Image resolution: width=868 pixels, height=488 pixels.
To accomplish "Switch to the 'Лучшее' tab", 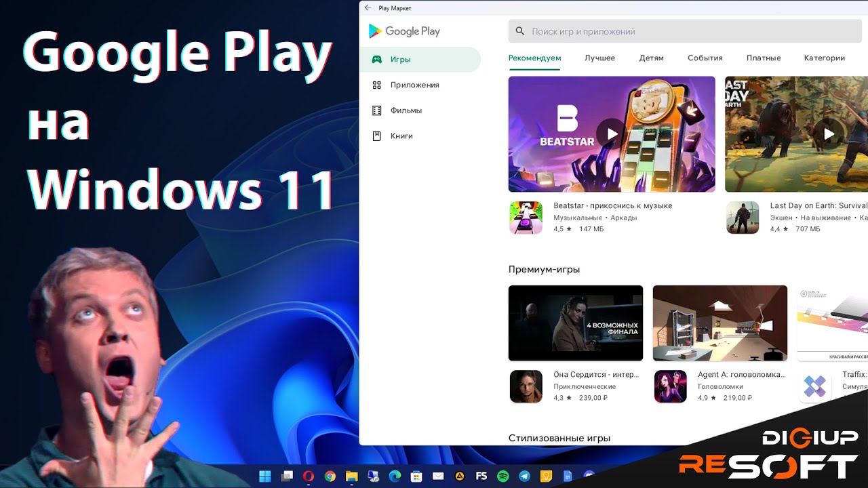I will tap(600, 58).
